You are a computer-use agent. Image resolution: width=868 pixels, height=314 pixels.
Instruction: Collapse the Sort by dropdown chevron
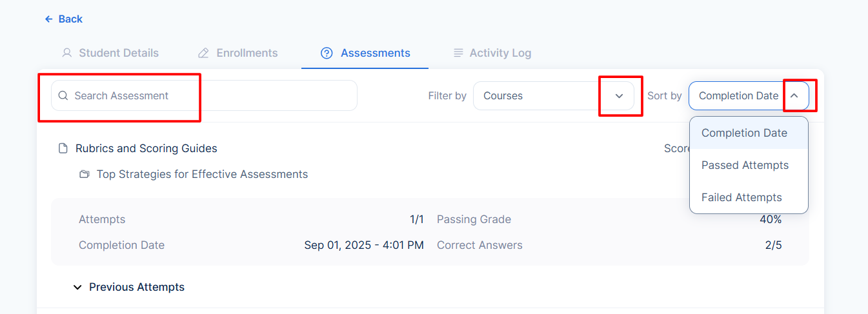pyautogui.click(x=794, y=95)
